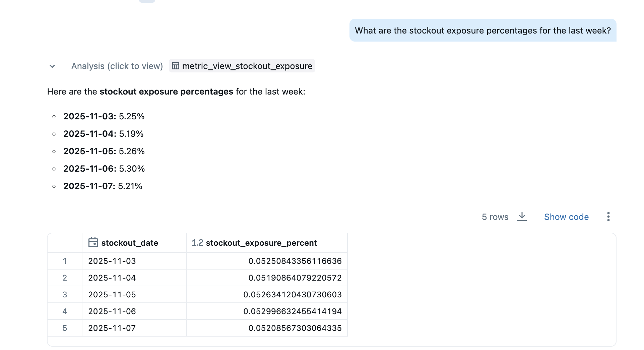Click the 2025-11-06 date cell in the table
Viewport: 644px width, 350px height.
click(x=112, y=311)
